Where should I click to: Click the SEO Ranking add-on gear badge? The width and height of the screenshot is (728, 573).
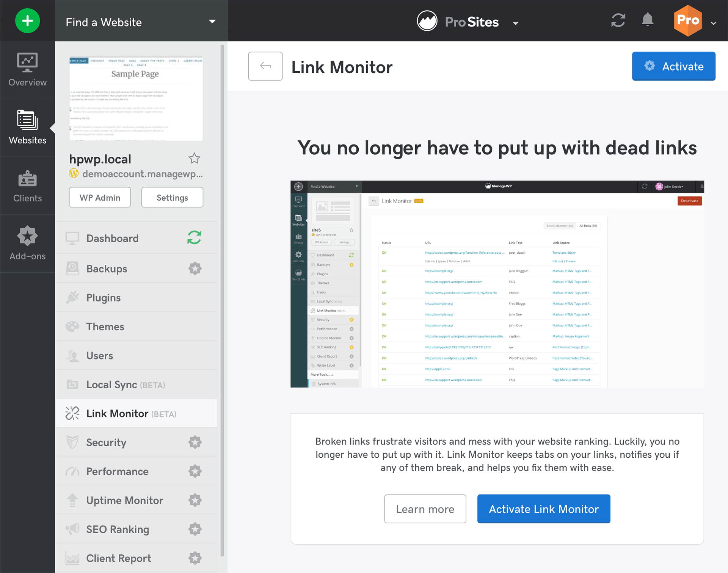(195, 529)
